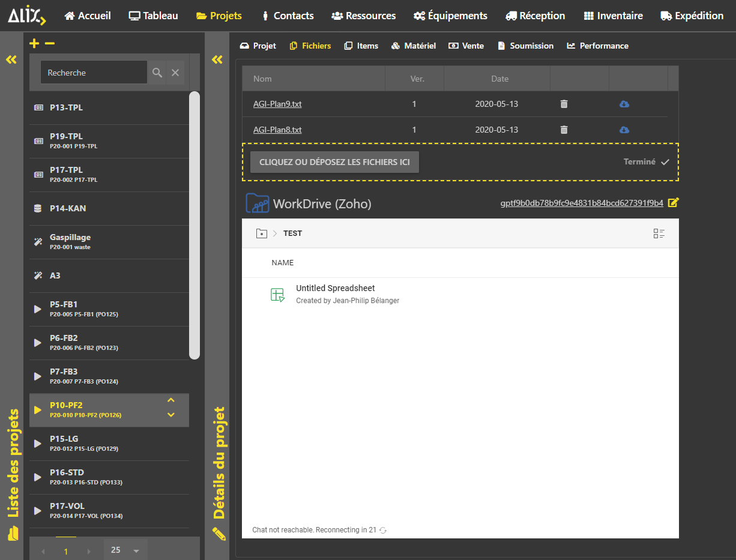Switch to the Matériel tab

pyautogui.click(x=414, y=46)
